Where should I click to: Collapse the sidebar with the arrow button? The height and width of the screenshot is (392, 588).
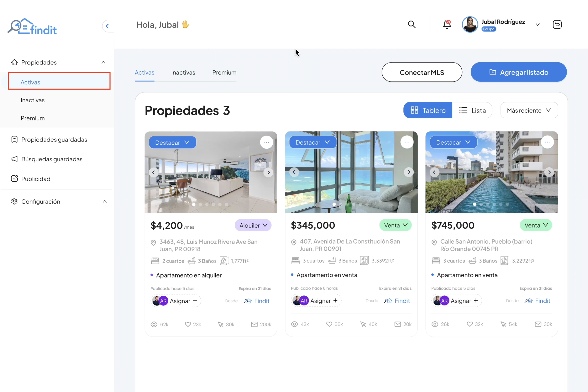click(107, 26)
